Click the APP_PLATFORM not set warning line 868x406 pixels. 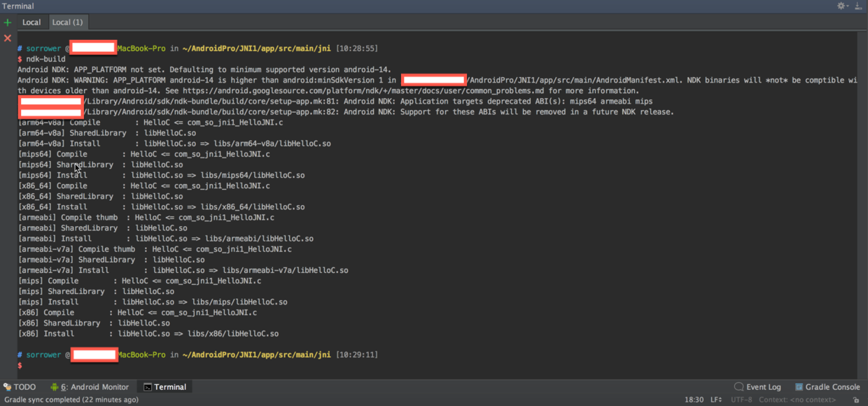(x=204, y=70)
